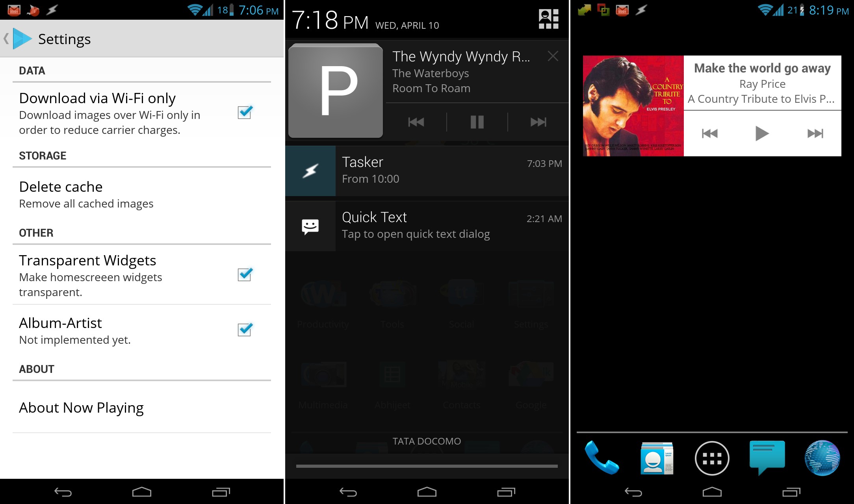Open the Pandora notification via its P icon
The image size is (854, 504).
[335, 91]
